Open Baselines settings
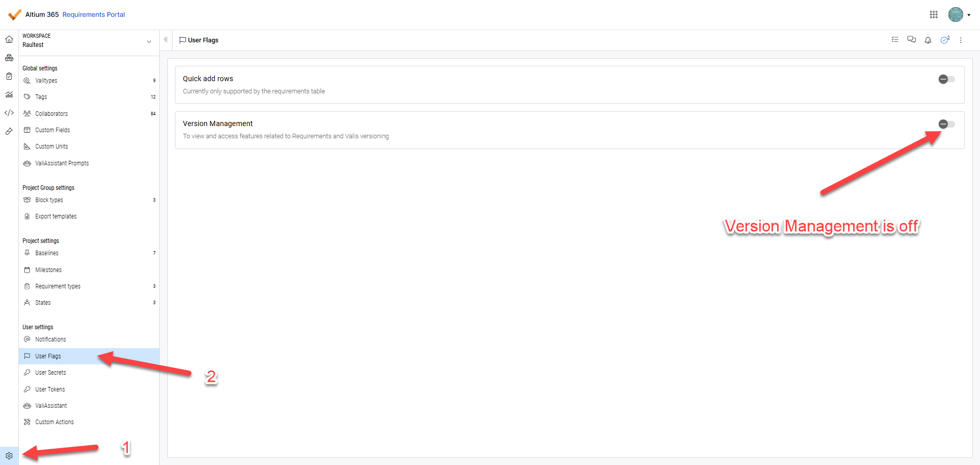Image resolution: width=980 pixels, height=465 pixels. click(x=89, y=253)
